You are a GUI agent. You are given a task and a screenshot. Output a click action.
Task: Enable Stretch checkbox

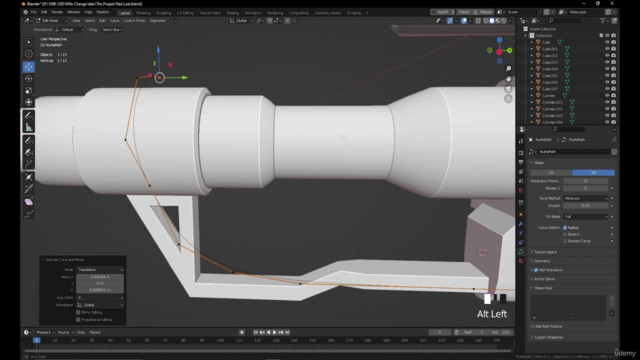[565, 234]
